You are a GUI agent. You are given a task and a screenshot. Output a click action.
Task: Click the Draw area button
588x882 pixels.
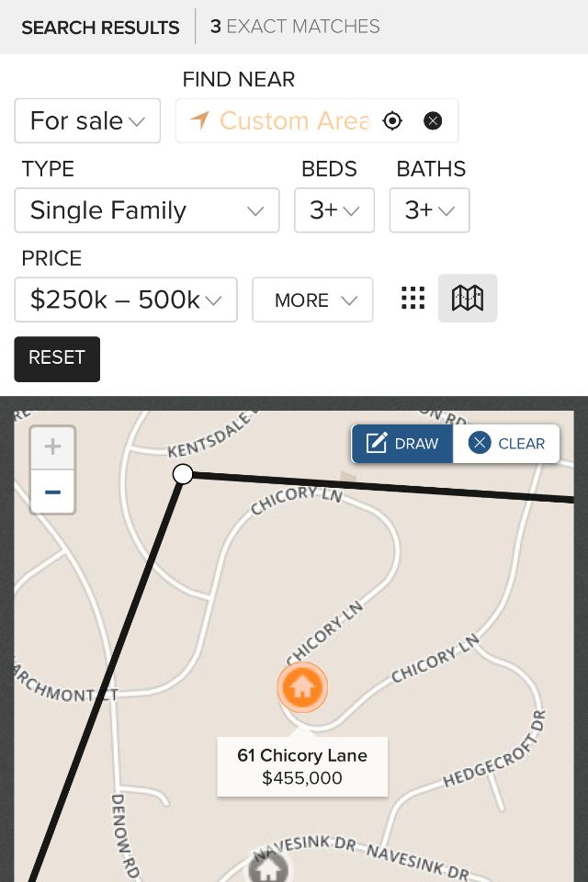coord(403,444)
